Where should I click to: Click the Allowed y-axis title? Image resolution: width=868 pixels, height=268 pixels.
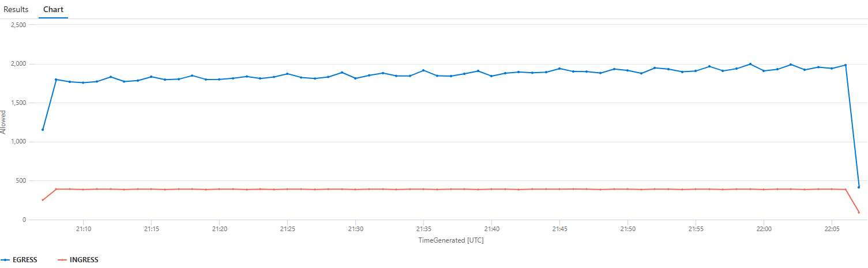[4, 122]
